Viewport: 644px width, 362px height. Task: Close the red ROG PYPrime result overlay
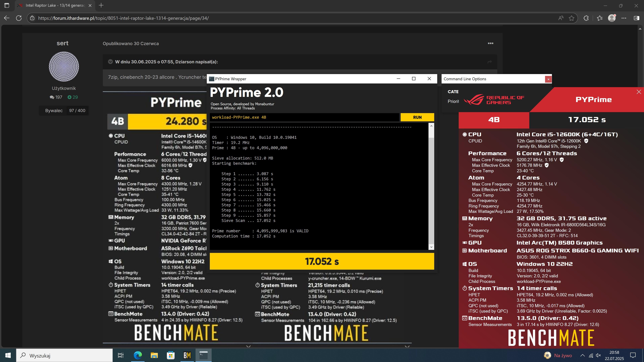click(x=638, y=92)
